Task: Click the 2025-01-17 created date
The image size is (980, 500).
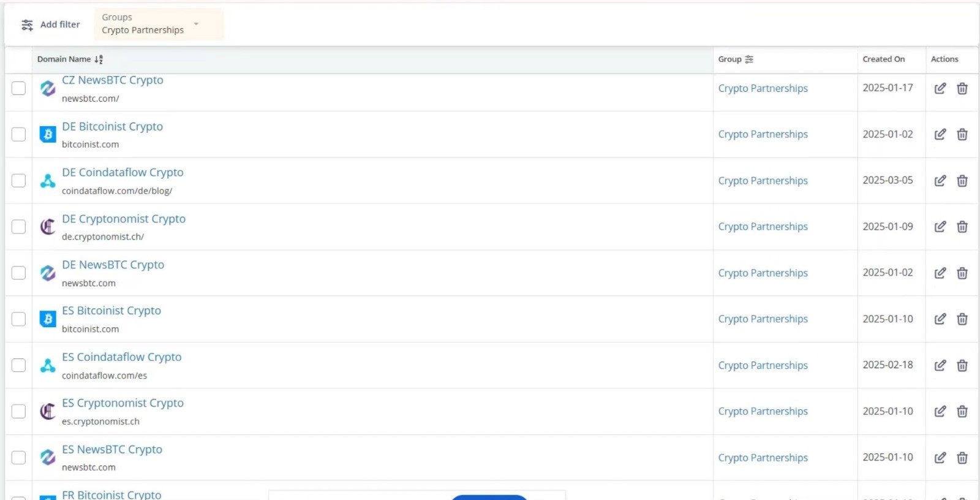Action: pyautogui.click(x=888, y=88)
